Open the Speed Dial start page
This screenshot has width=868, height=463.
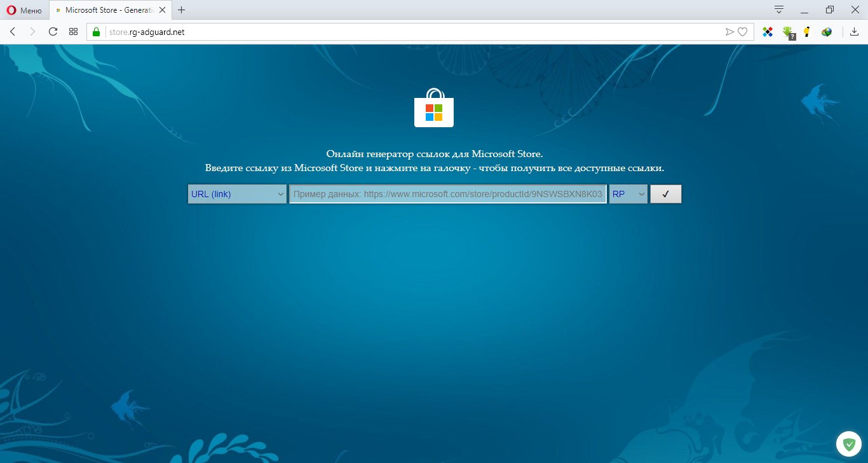pos(73,32)
